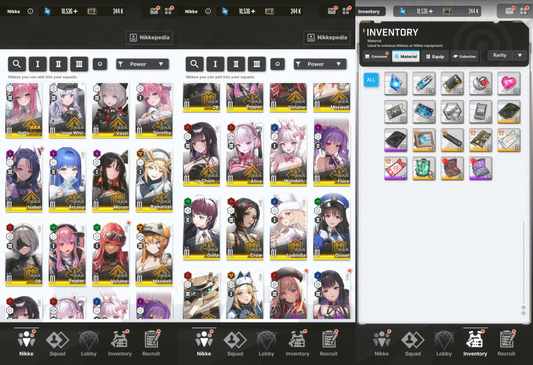Click the info icon next to left Nikke title
The width and height of the screenshot is (533, 365).
pos(30,11)
